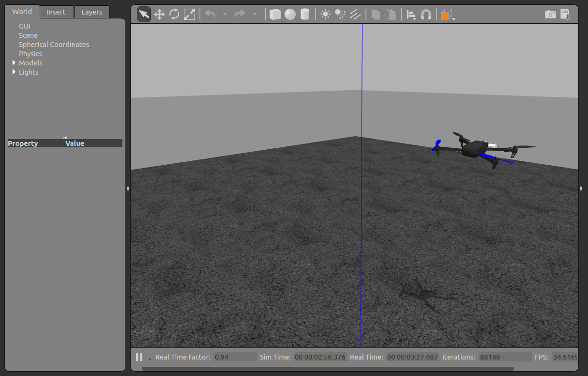
Task: Select Physics in the World tree
Action: point(30,54)
